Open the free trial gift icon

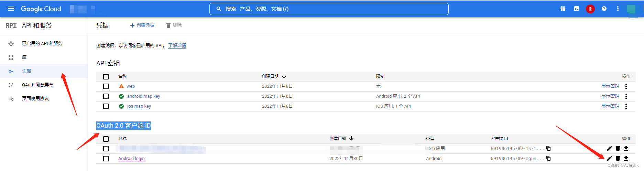[x=563, y=9]
